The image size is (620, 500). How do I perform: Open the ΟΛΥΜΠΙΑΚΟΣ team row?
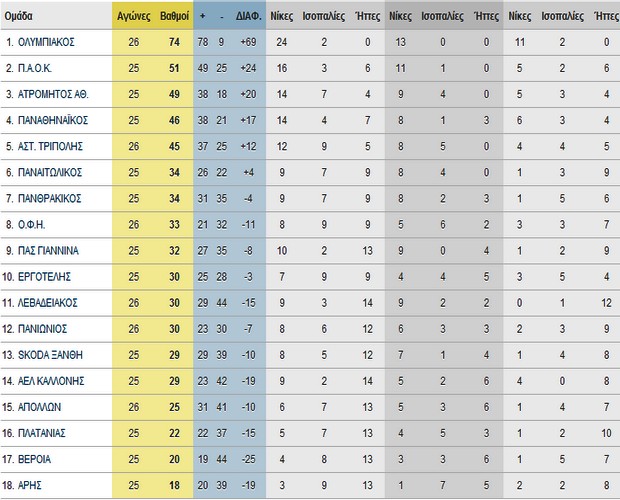click(54, 43)
